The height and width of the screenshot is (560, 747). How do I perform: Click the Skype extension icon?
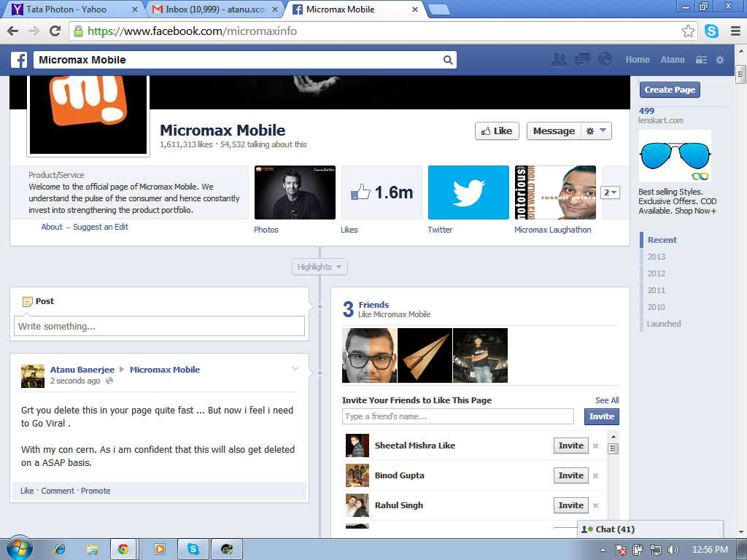tap(711, 31)
